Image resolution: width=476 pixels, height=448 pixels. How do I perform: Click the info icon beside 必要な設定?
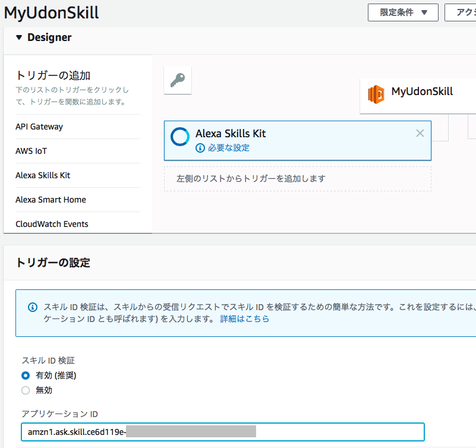(x=200, y=148)
